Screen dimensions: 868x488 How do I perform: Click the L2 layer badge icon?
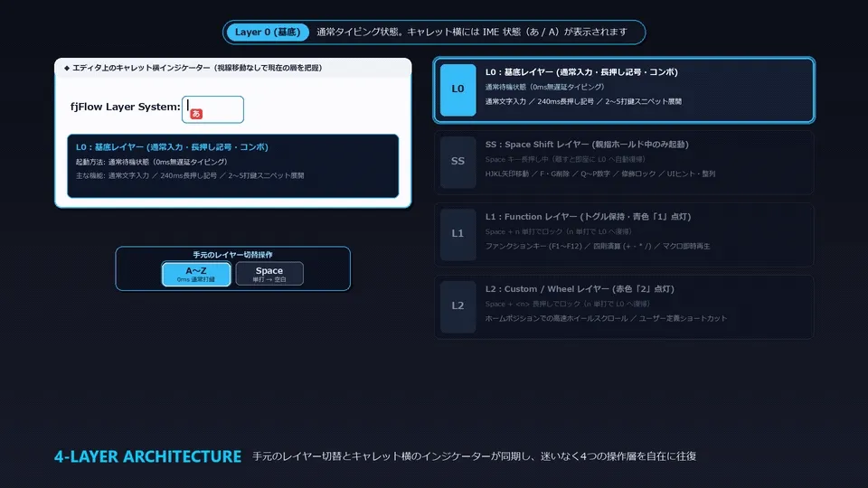[458, 306]
